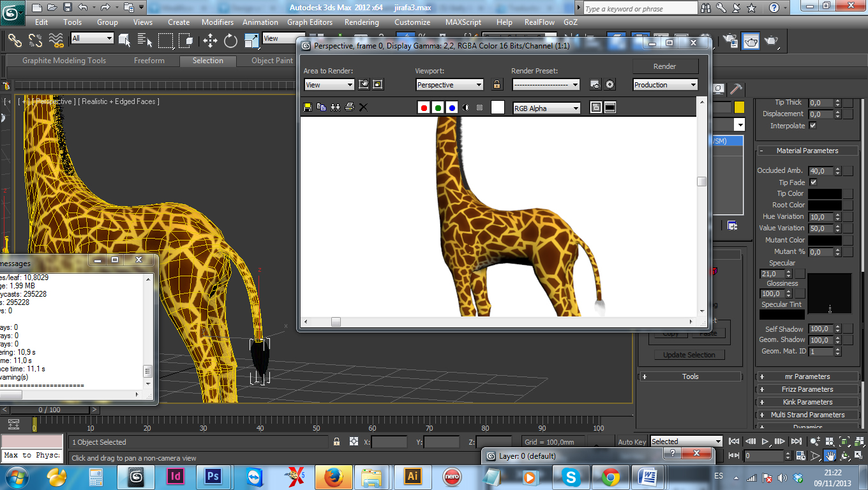Open the Tip Color swatch
The height and width of the screenshot is (490, 868).
(825, 193)
